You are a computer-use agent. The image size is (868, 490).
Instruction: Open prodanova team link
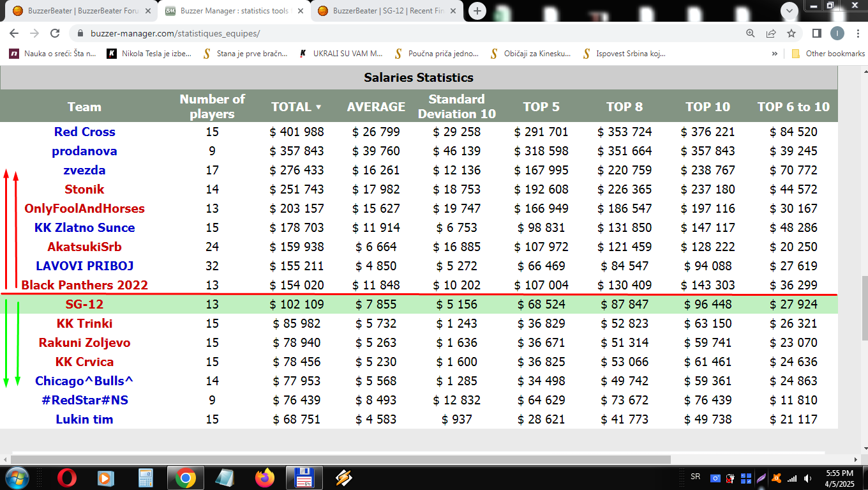85,151
